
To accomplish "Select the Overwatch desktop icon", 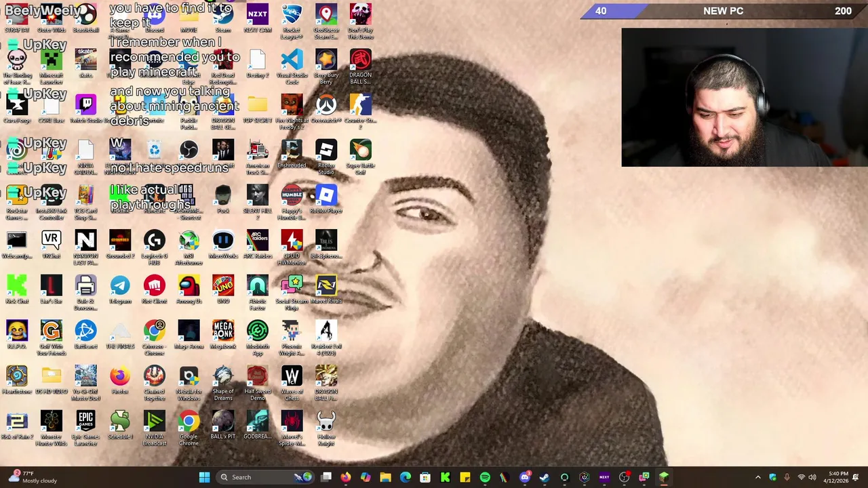I will pyautogui.click(x=326, y=109).
